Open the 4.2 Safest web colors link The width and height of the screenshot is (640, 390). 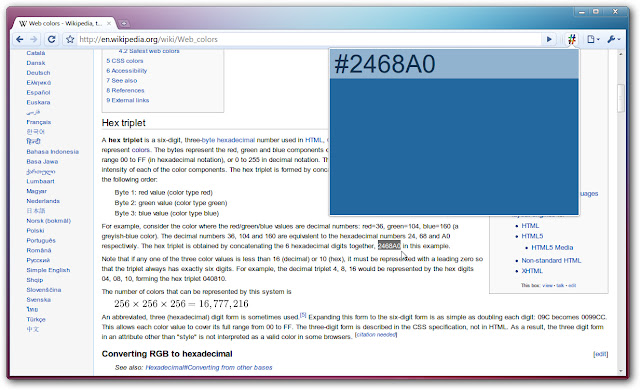149,51
